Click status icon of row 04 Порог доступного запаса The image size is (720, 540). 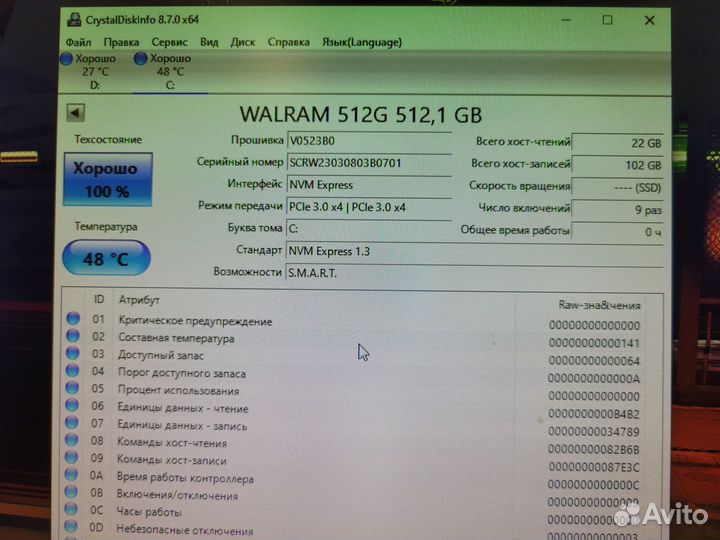[73, 371]
